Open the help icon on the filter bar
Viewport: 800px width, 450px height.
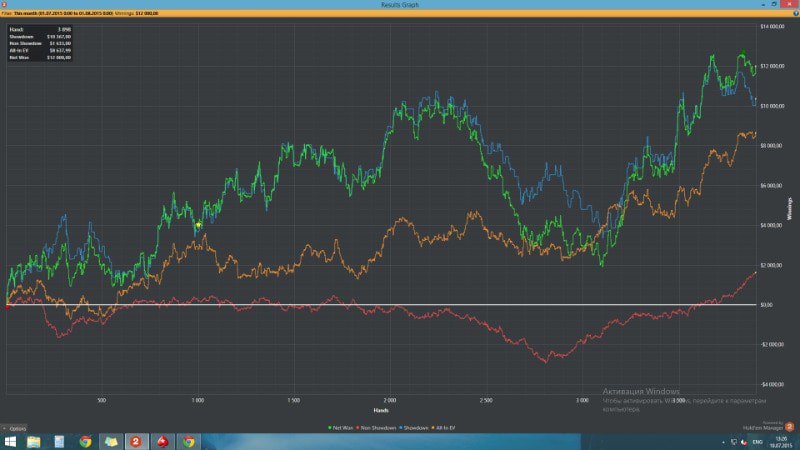click(x=796, y=13)
